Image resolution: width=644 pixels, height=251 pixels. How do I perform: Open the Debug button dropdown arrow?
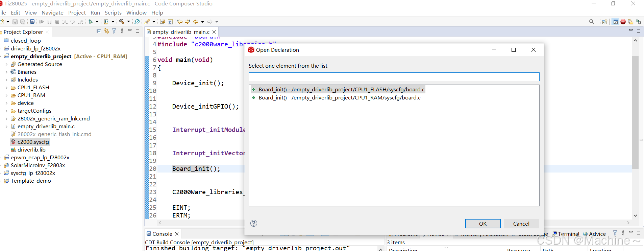(97, 22)
